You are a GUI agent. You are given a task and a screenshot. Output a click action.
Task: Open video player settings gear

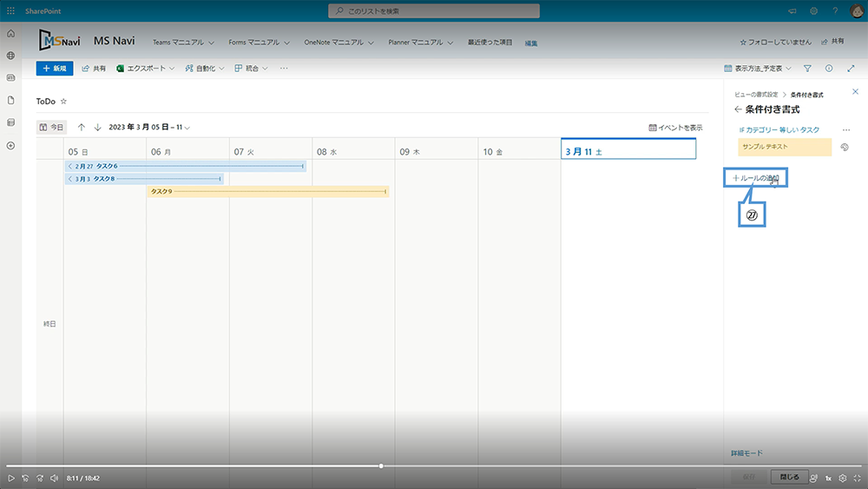843,478
